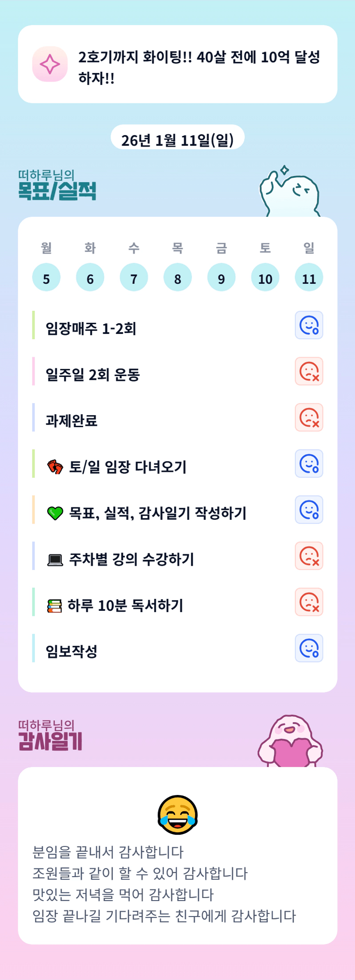Viewport: 355px width, 980px height.
Task: Select Monday the 5th in week row
Action: coord(46,278)
